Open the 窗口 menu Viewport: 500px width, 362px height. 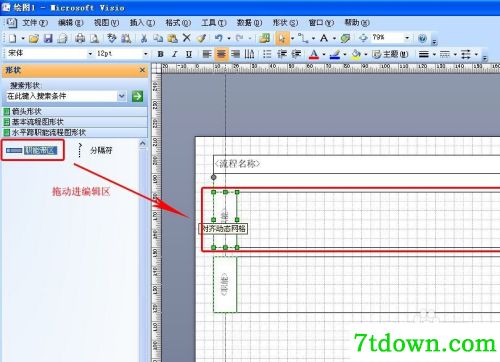click(x=321, y=23)
